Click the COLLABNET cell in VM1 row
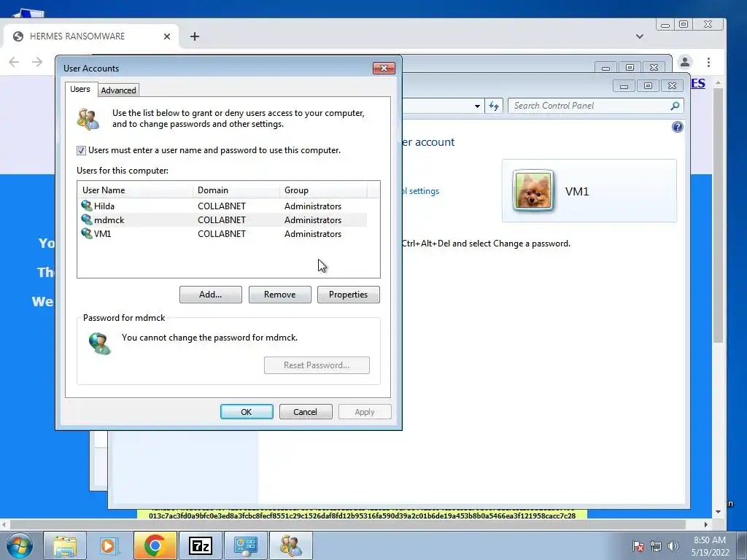 (222, 234)
